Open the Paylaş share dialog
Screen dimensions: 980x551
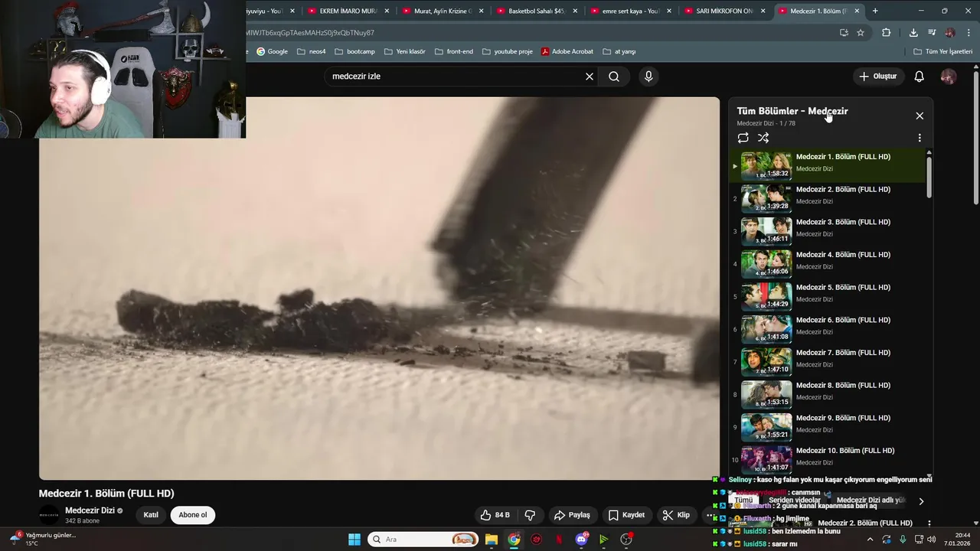click(572, 515)
